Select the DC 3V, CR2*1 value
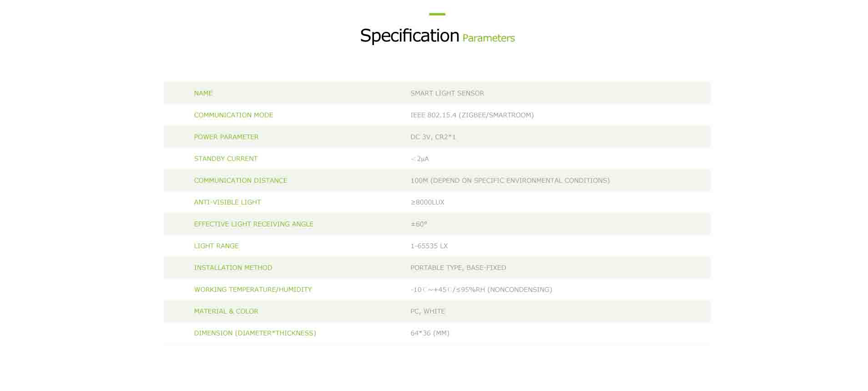 tap(433, 137)
